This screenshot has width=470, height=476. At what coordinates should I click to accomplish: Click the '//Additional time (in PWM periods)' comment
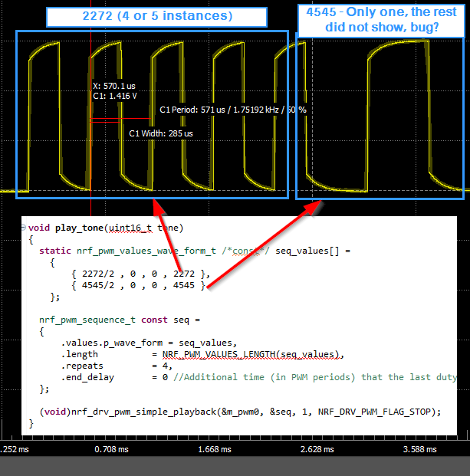265,377
